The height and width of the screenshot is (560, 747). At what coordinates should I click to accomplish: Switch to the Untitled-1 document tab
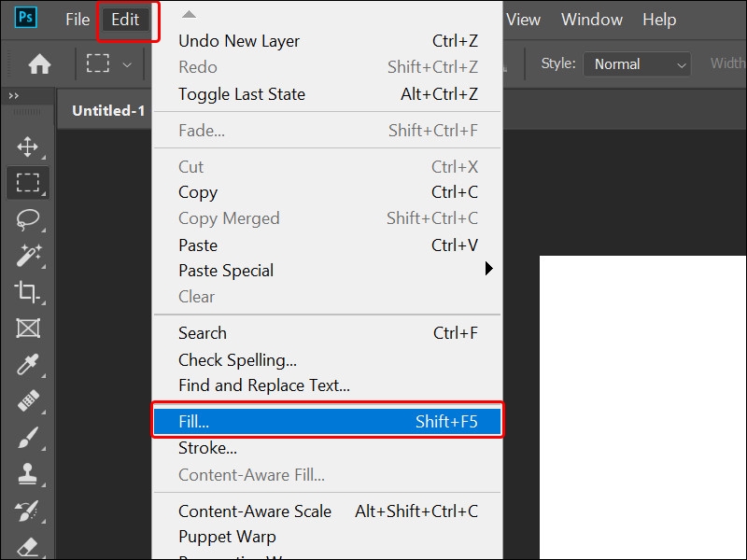[108, 110]
